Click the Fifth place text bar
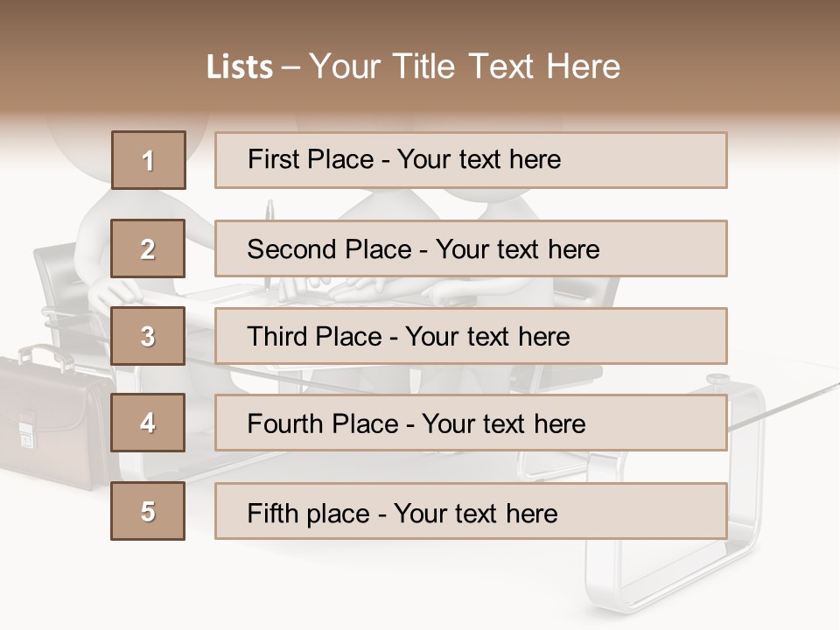Screen dimensions: 840x630 471,511
